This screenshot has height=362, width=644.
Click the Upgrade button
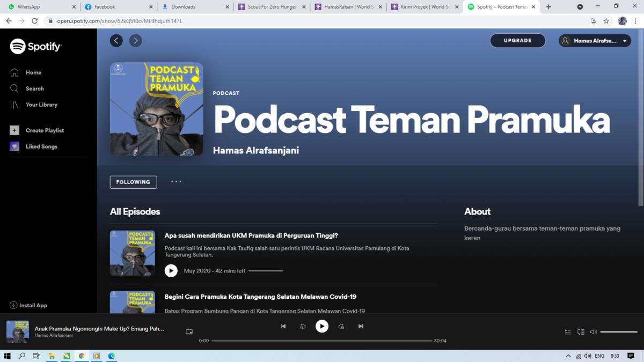[517, 40]
